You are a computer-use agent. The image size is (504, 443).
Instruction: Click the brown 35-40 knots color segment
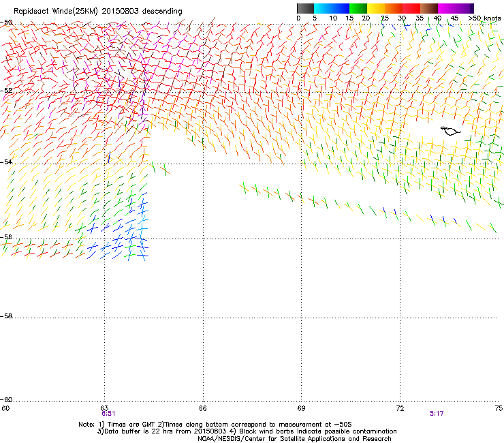click(429, 8)
